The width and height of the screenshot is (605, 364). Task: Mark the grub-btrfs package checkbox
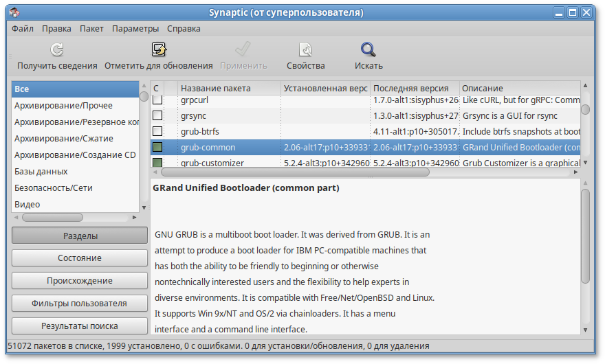coord(157,131)
